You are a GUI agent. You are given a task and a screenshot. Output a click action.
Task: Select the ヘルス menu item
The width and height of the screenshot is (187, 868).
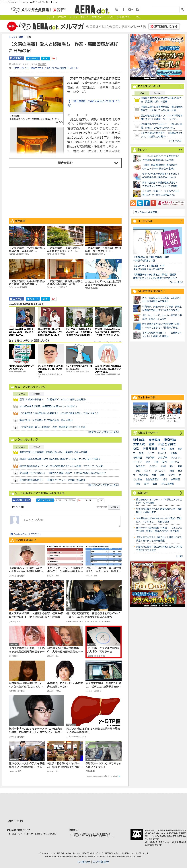[110, 17]
